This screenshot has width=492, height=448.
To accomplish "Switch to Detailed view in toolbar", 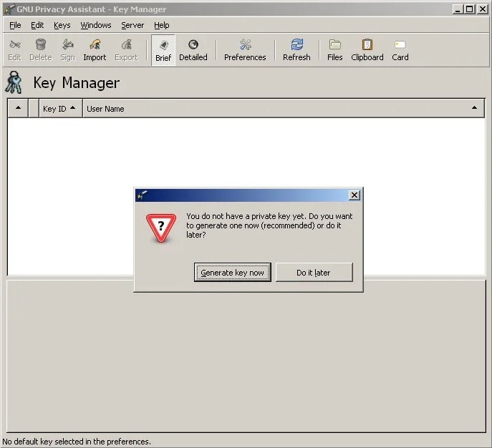I will 193,49.
